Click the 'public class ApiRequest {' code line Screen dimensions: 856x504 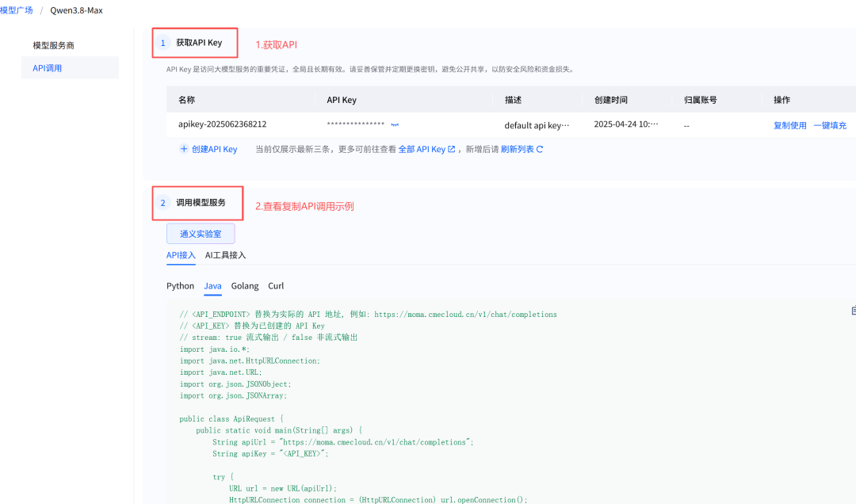click(x=231, y=419)
